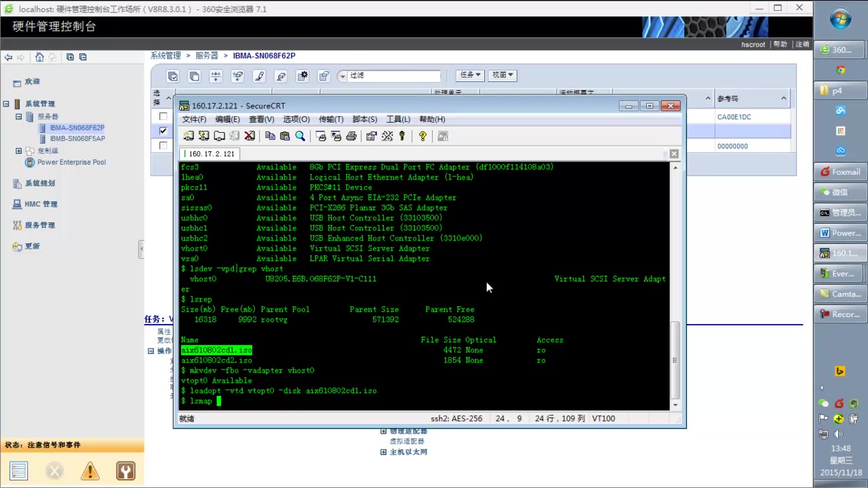
Task: Click 服务器 breadcrumb link
Action: pos(207,56)
